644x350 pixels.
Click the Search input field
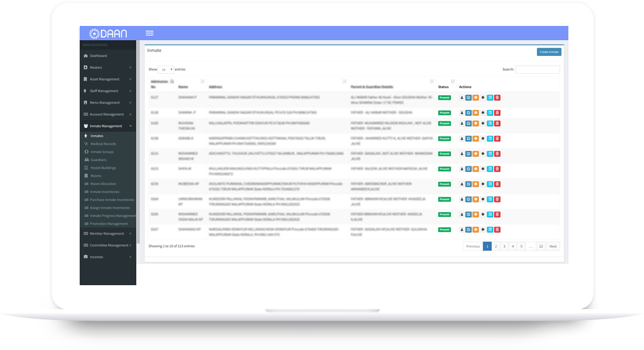tap(538, 70)
